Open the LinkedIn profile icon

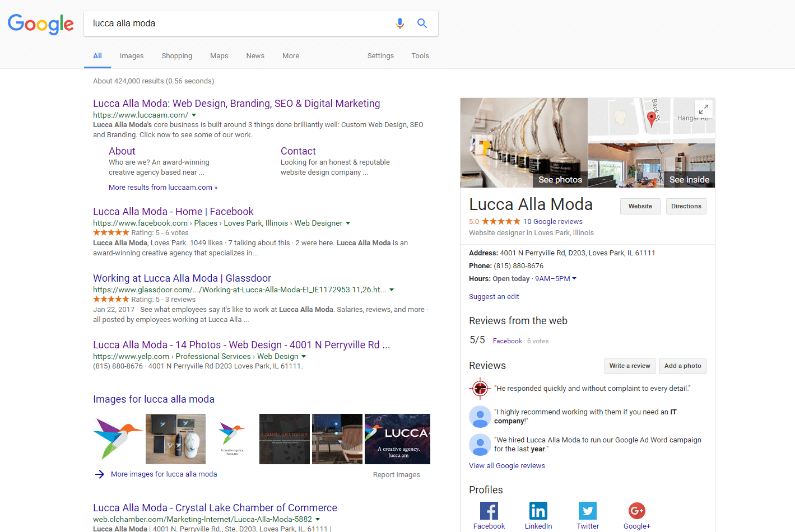pyautogui.click(x=538, y=511)
